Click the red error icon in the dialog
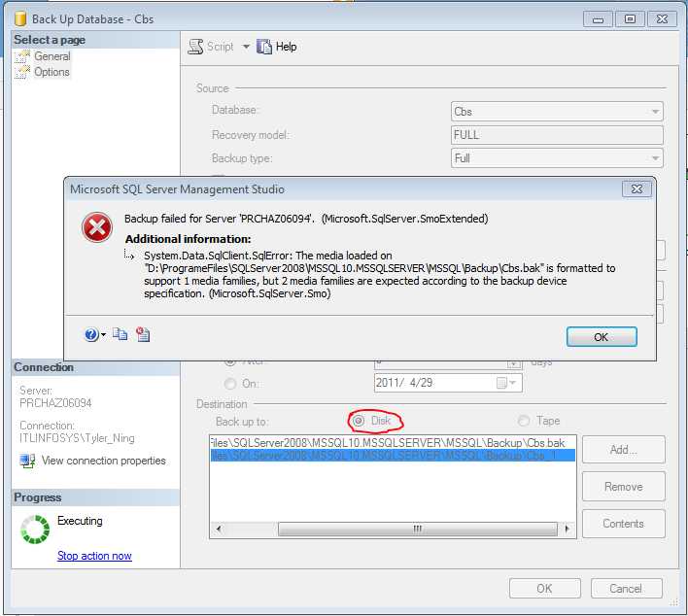The height and width of the screenshot is (616, 688). tap(97, 227)
